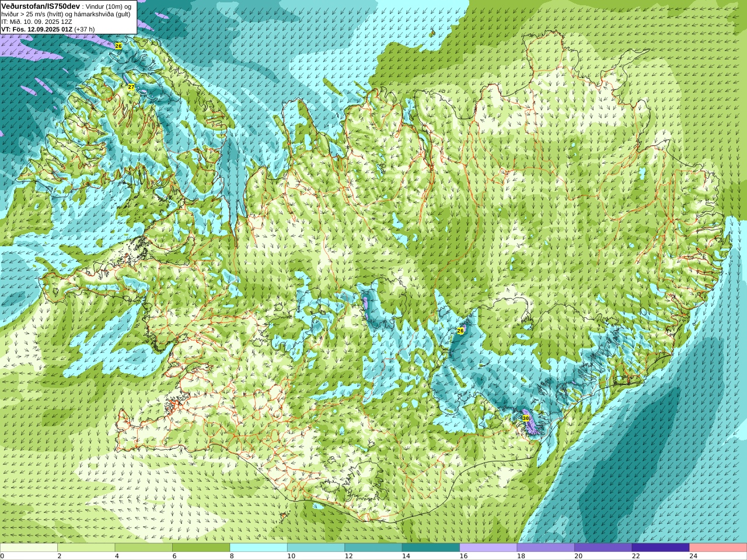This screenshot has width=747, height=560.
Task: Click the yellow gust marker labeled 30
Action: point(526,418)
